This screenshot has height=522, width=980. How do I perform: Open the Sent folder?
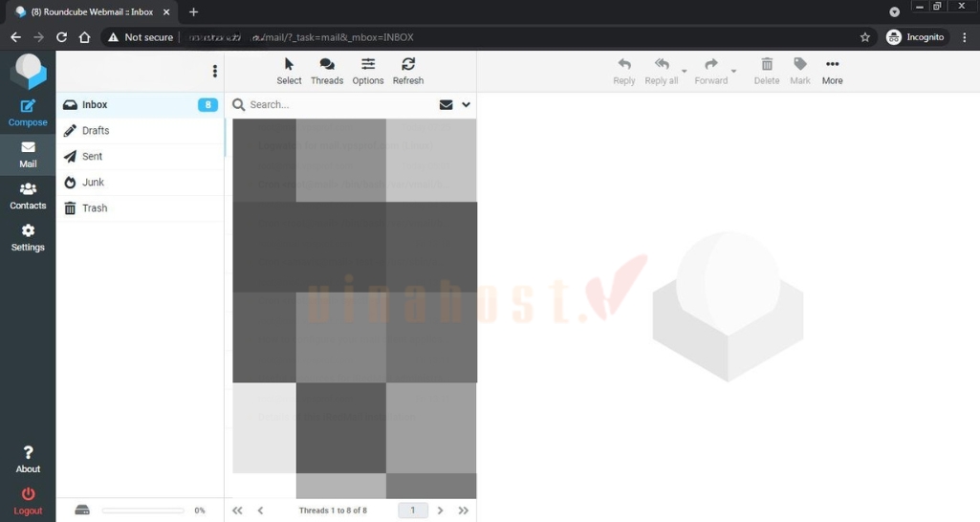(x=140, y=156)
